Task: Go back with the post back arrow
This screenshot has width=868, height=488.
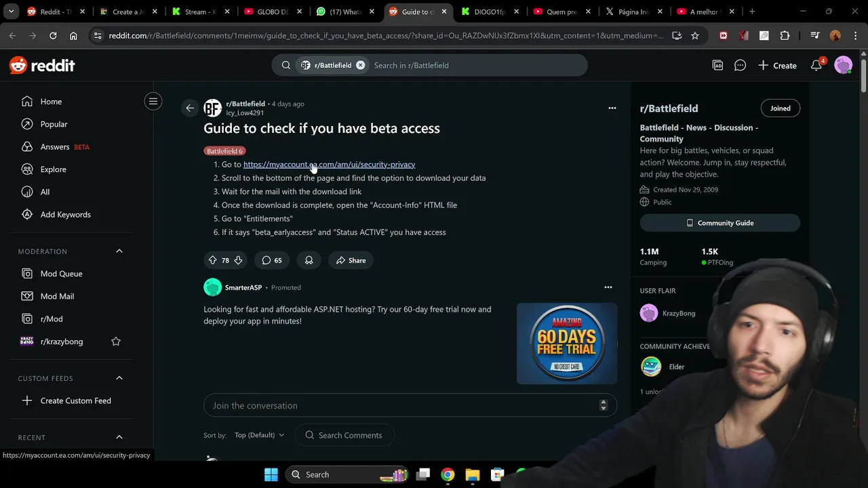Action: 190,108
